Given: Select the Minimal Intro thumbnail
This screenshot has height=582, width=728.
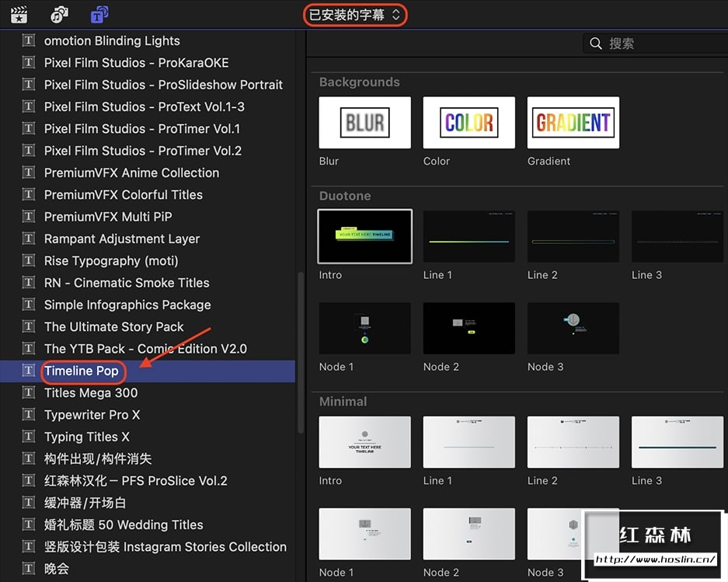Looking at the screenshot, I should (x=364, y=442).
